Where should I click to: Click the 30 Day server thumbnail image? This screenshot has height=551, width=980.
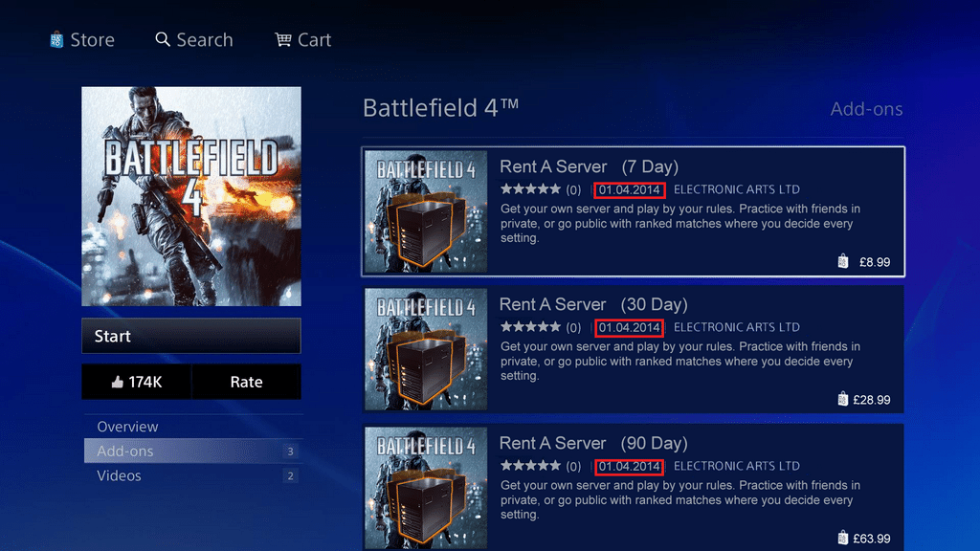tap(426, 349)
